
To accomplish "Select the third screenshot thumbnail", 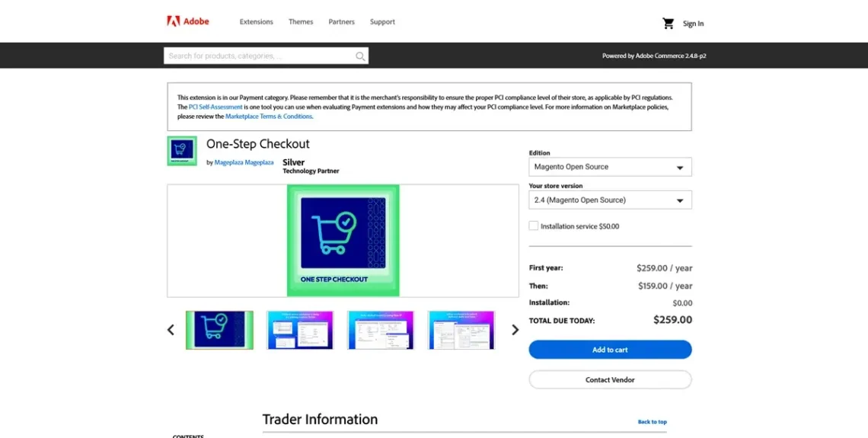I will (x=381, y=330).
